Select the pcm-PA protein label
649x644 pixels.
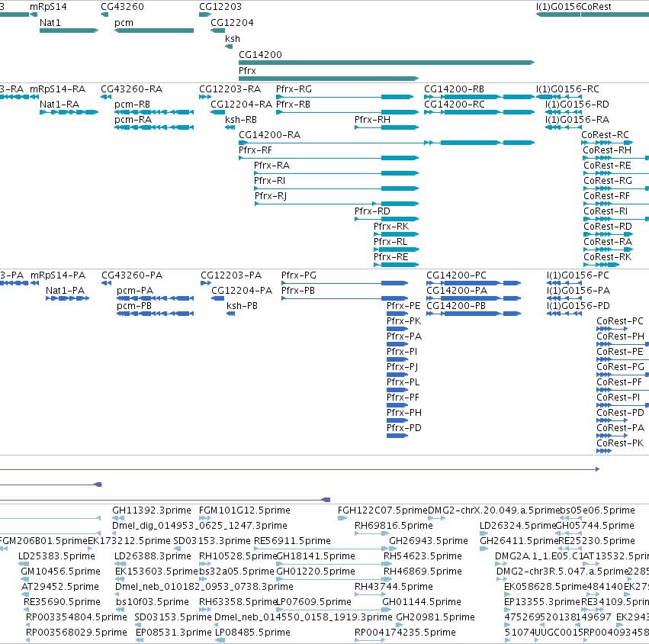coord(135,291)
